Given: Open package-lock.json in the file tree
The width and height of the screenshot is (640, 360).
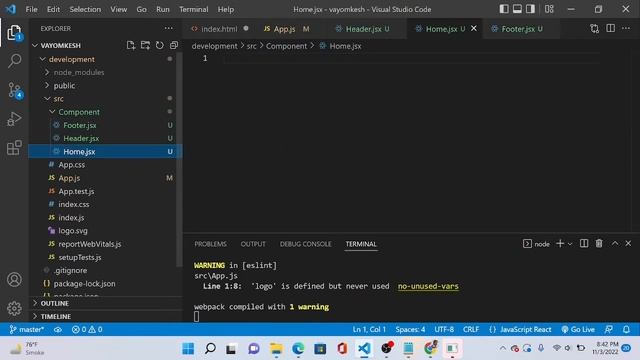Looking at the screenshot, I should click(84, 284).
